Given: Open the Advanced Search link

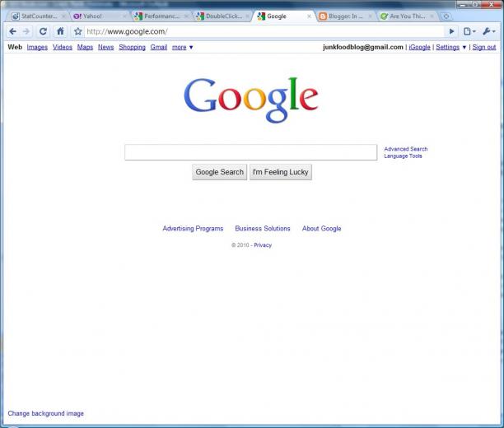Looking at the screenshot, I should [406, 149].
